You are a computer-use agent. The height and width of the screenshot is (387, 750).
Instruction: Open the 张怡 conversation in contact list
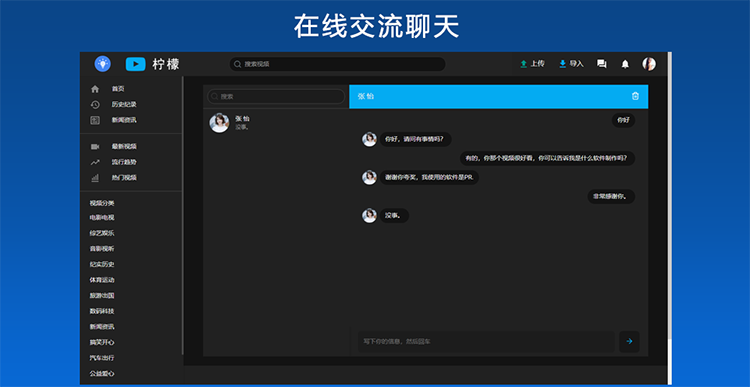276,123
